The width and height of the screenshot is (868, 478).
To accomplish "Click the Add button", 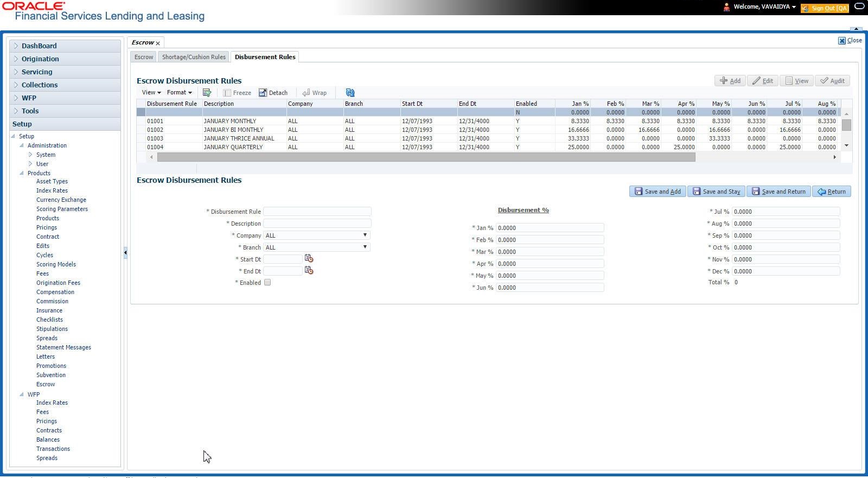I will (730, 81).
